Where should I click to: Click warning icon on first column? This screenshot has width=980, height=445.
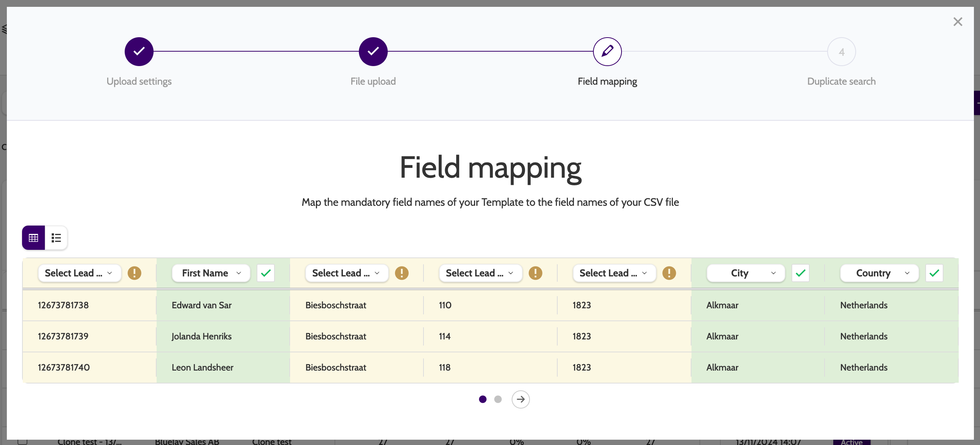134,273
